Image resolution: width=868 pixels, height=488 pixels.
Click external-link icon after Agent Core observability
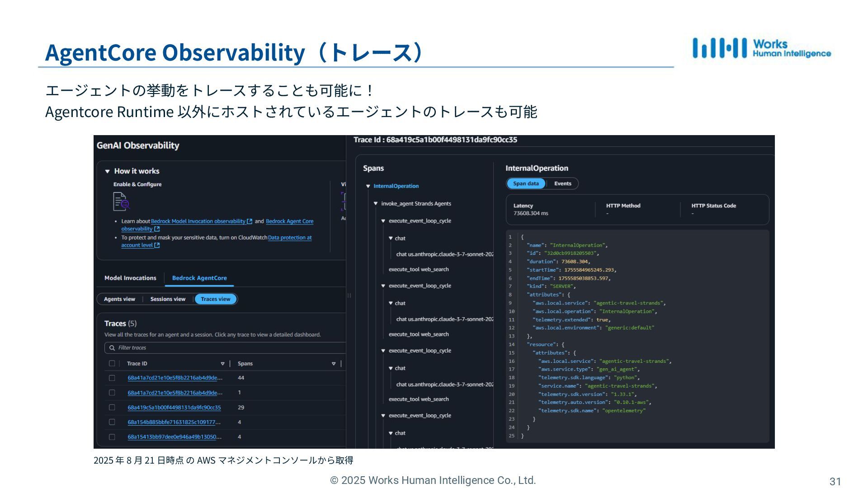point(157,229)
